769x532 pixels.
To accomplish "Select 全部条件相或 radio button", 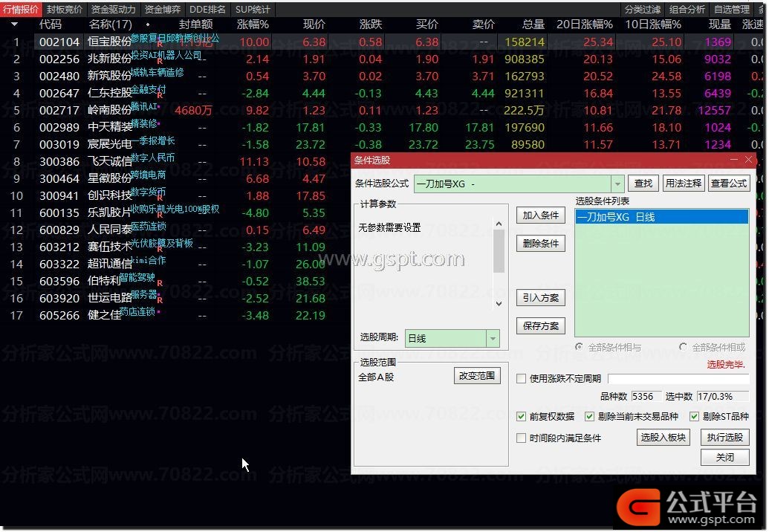I will pyautogui.click(x=683, y=347).
